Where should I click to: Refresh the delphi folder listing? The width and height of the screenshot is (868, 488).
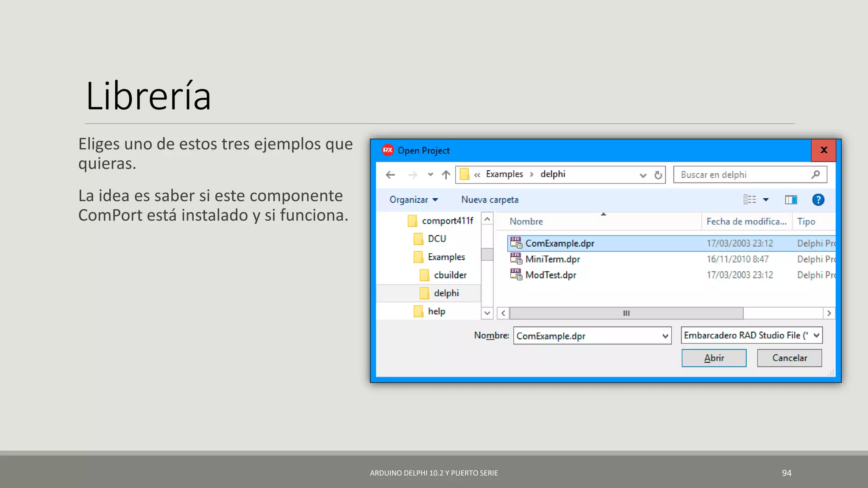[x=658, y=175]
